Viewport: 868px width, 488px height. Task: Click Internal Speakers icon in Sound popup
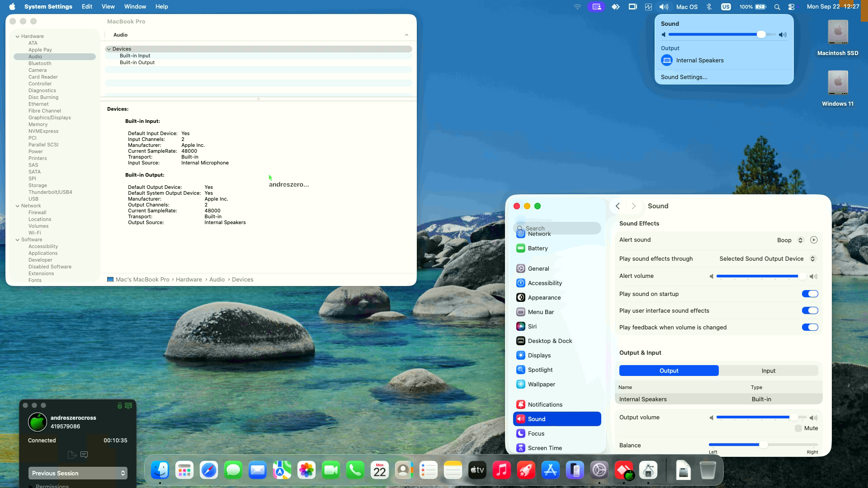(x=667, y=60)
